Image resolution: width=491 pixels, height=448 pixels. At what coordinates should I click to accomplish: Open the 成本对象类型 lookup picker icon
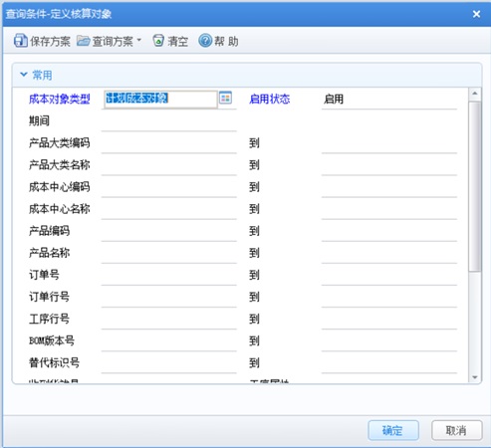(x=225, y=98)
